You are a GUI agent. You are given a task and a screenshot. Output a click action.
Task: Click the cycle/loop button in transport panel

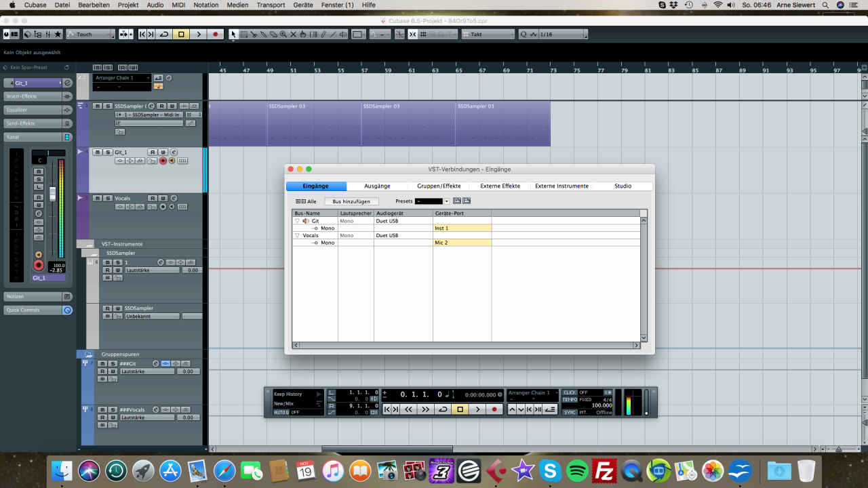(x=443, y=409)
